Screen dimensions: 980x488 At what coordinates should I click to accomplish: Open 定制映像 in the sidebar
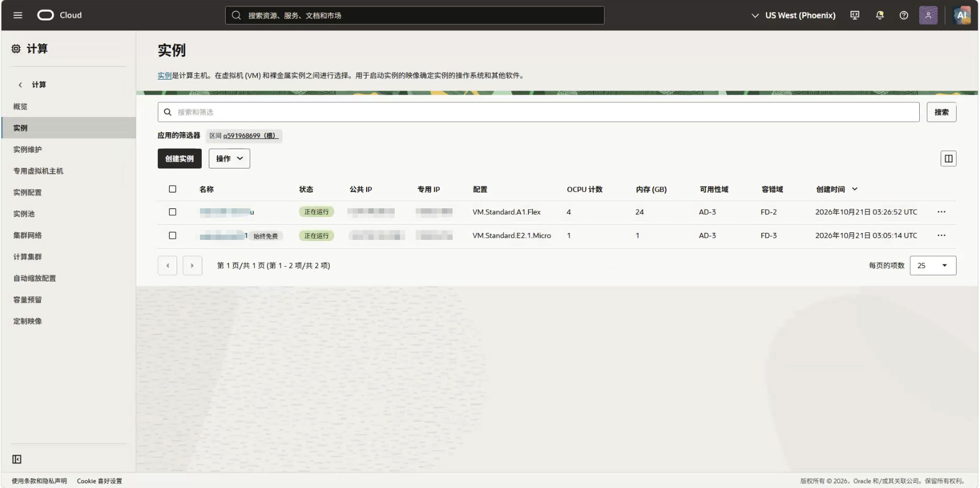click(27, 321)
